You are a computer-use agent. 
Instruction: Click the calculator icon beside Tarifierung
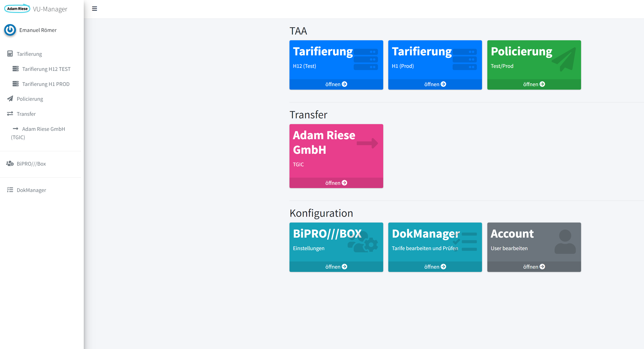tap(10, 54)
